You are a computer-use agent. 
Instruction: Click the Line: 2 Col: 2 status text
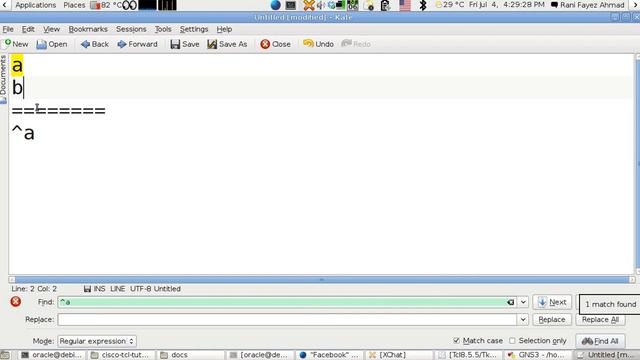[34, 289]
